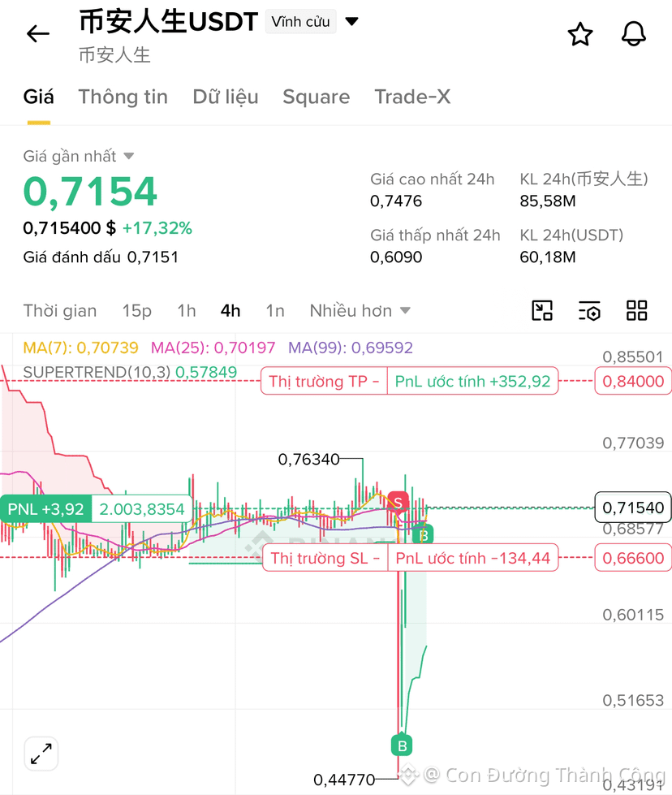Tap the PNL +3,92 position tag
This screenshot has width=672, height=795.
click(45, 509)
